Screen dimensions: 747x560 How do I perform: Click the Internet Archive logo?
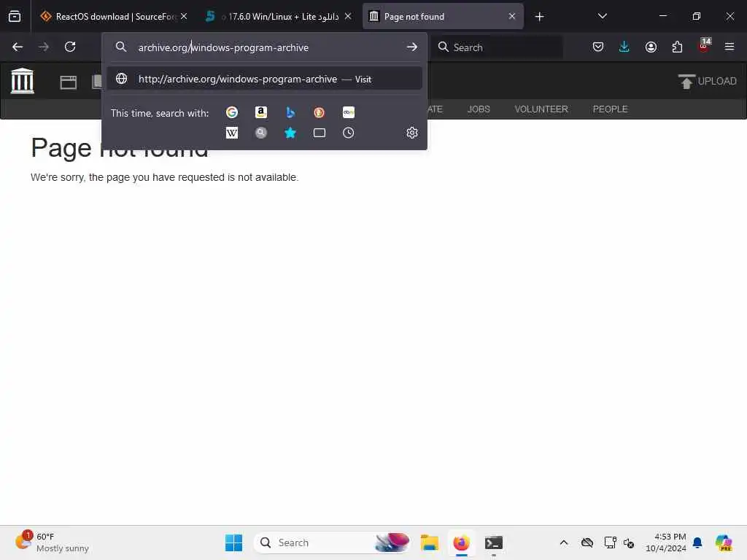pyautogui.click(x=23, y=81)
